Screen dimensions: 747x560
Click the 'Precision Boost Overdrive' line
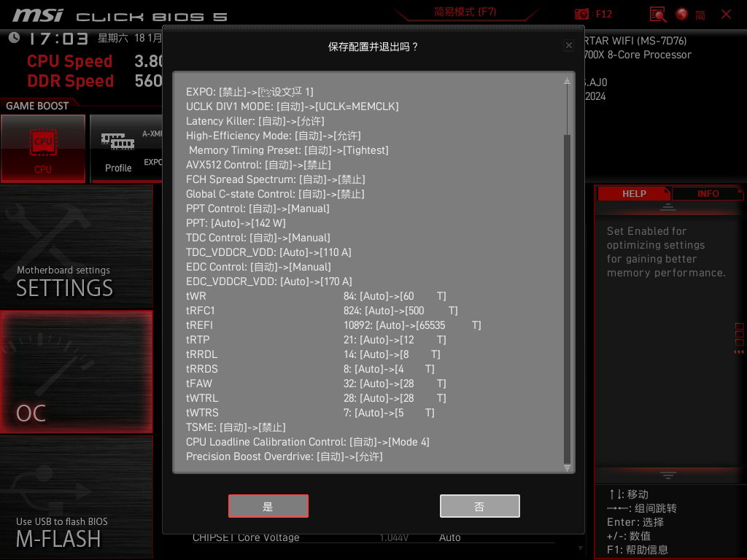pyautogui.click(x=285, y=456)
